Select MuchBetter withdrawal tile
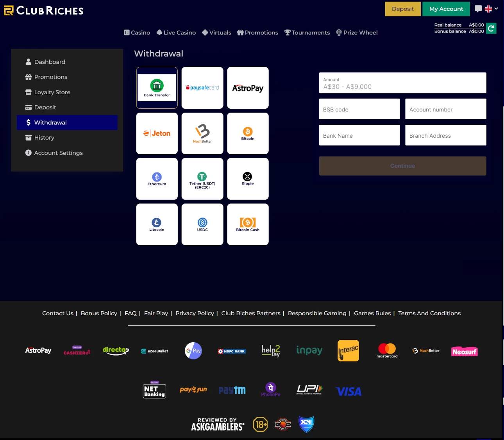This screenshot has height=440, width=504. [202, 133]
